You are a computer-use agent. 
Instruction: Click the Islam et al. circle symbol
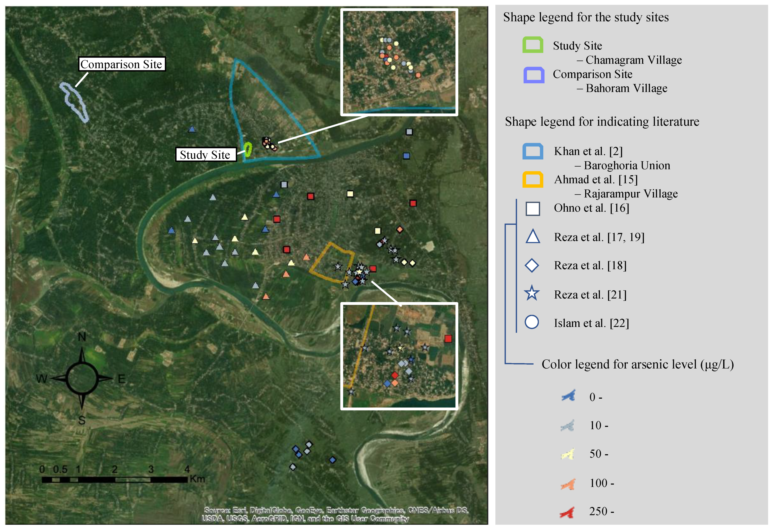pyautogui.click(x=532, y=322)
